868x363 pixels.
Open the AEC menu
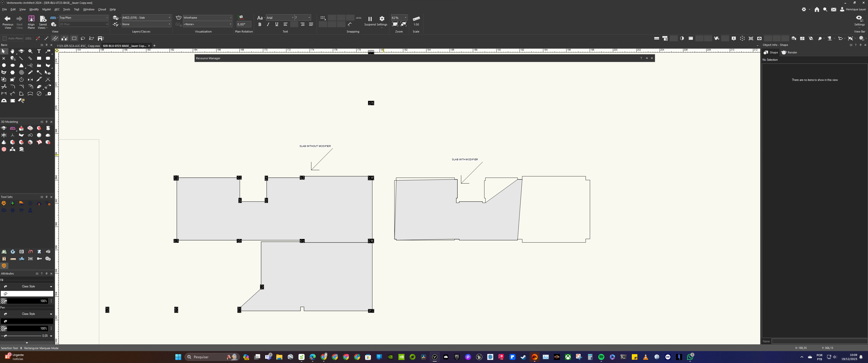click(x=57, y=9)
